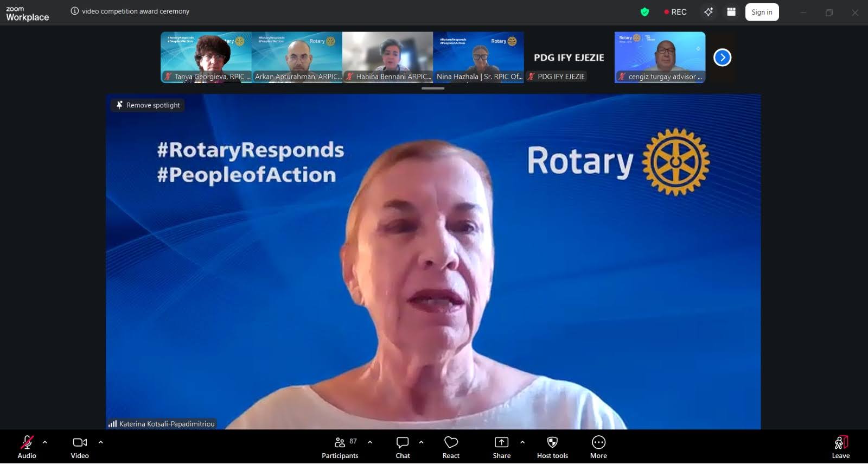The width and height of the screenshot is (868, 464).
Task: Remove spotlight from the speaker
Action: point(148,105)
